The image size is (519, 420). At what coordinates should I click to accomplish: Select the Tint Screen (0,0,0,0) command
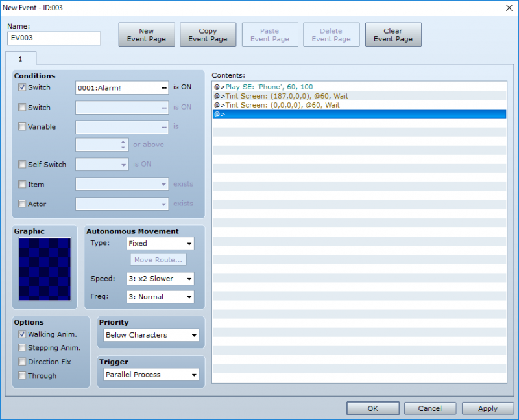point(359,105)
